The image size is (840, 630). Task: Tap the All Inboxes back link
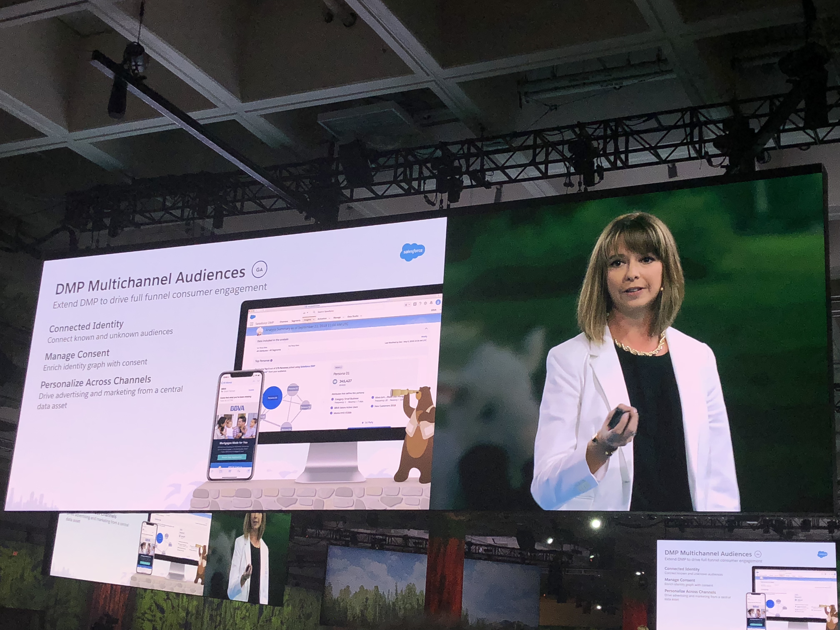pyautogui.click(x=227, y=383)
